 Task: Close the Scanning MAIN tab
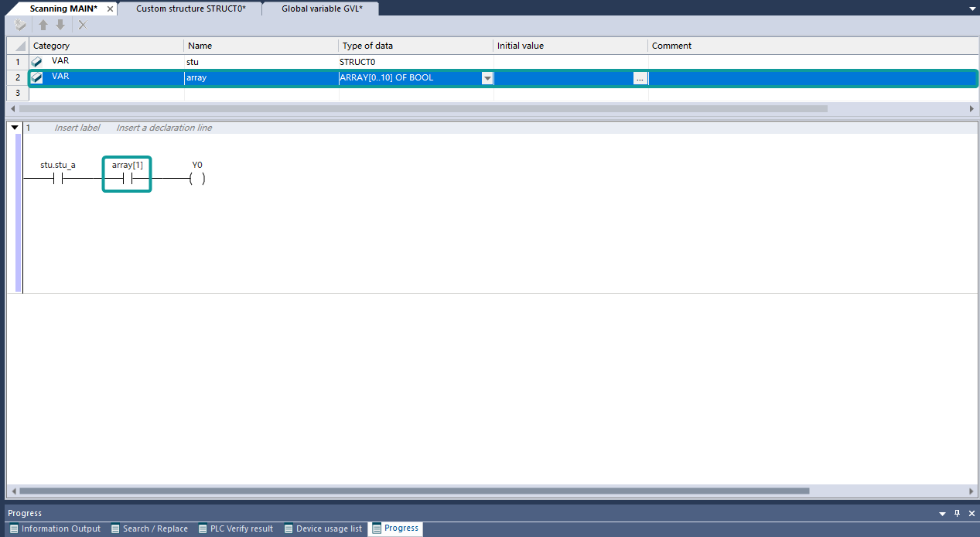click(x=110, y=9)
